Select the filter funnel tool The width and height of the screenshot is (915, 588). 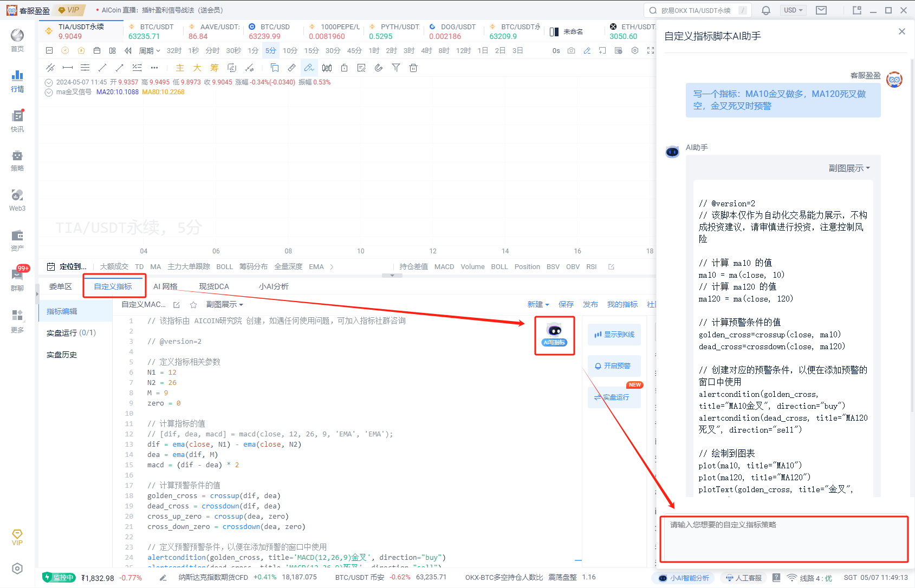coord(396,68)
